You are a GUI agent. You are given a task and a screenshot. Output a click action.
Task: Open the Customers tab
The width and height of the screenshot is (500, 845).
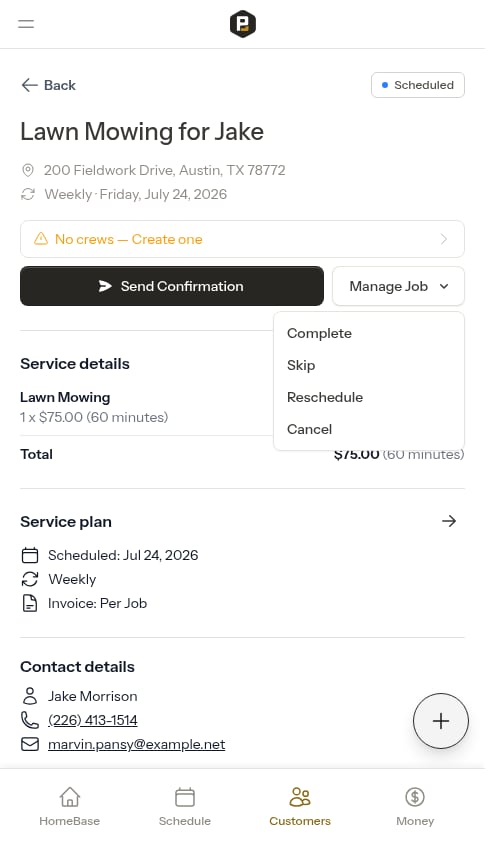(x=300, y=807)
